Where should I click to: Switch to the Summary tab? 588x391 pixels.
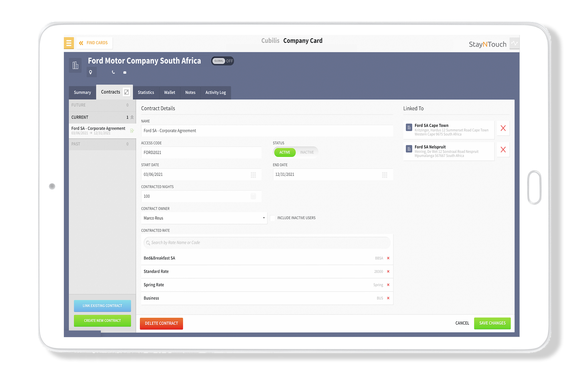(x=82, y=92)
